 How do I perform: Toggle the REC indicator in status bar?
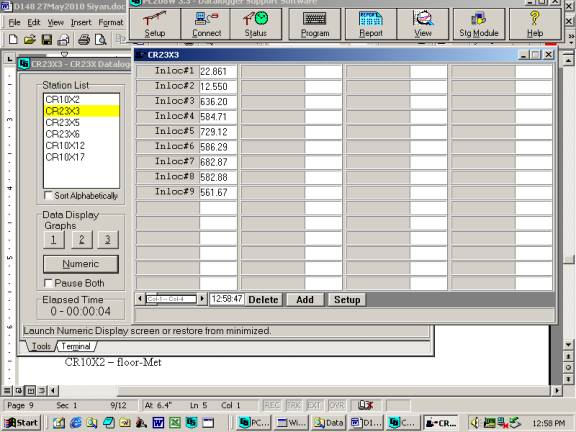pos(272,405)
